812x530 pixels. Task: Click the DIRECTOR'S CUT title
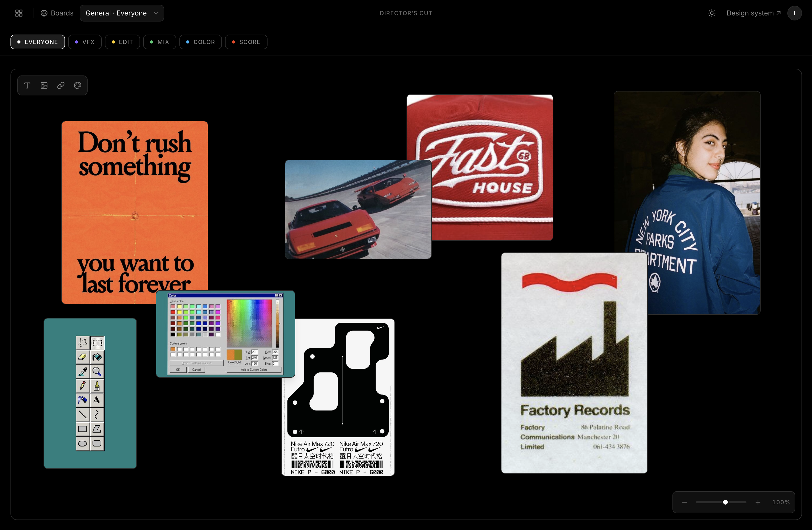click(406, 13)
